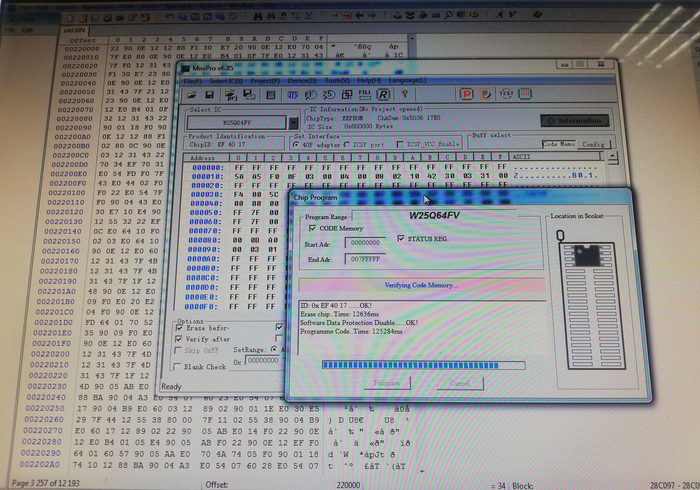Click the Program button in Chip Program dialog
700x490 pixels.
[x=387, y=383]
